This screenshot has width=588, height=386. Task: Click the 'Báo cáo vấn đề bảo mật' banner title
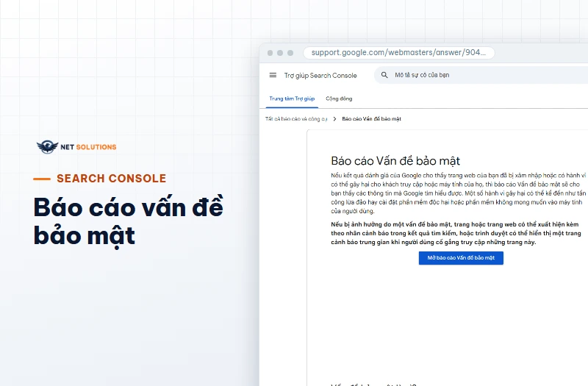coord(128,221)
